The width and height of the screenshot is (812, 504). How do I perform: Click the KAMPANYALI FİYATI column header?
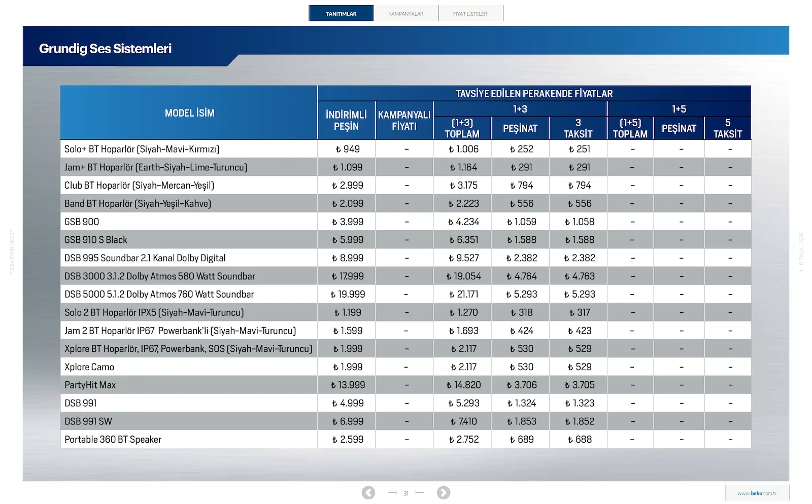coord(404,121)
